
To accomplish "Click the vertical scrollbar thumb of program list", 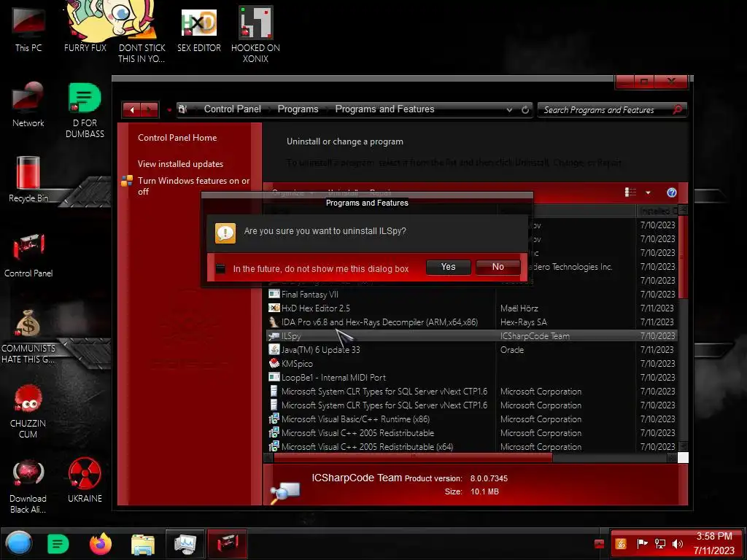I will tap(683, 257).
